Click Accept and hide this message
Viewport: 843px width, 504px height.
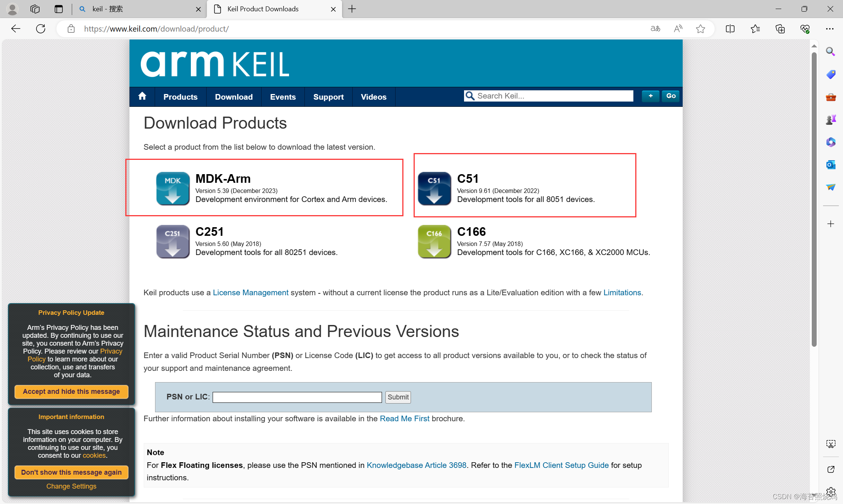(x=71, y=391)
